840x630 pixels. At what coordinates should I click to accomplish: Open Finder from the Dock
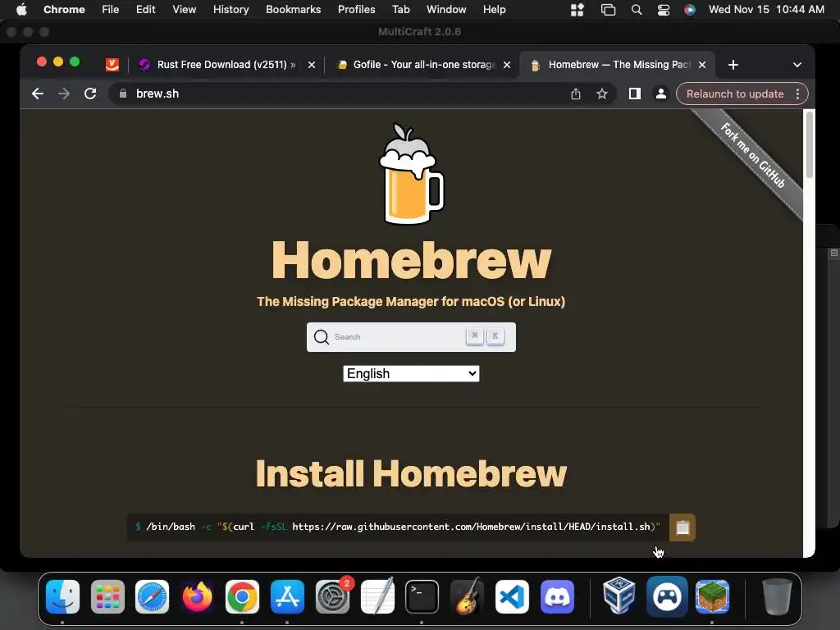(x=62, y=596)
